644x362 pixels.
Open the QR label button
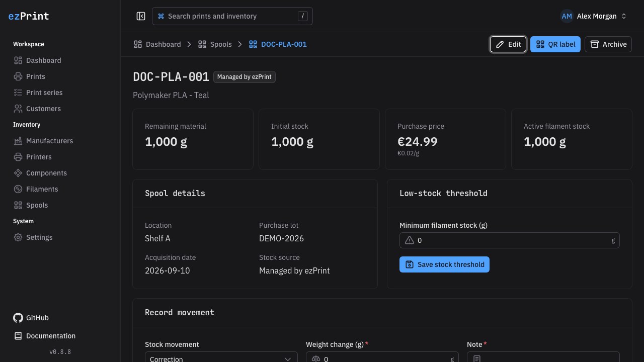pos(555,44)
